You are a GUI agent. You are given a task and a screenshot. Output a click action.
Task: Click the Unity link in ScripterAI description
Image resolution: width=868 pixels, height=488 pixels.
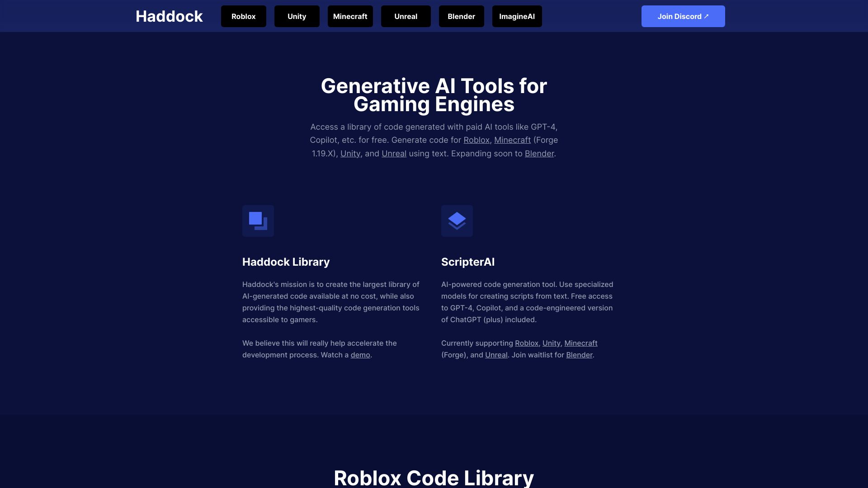coord(551,343)
